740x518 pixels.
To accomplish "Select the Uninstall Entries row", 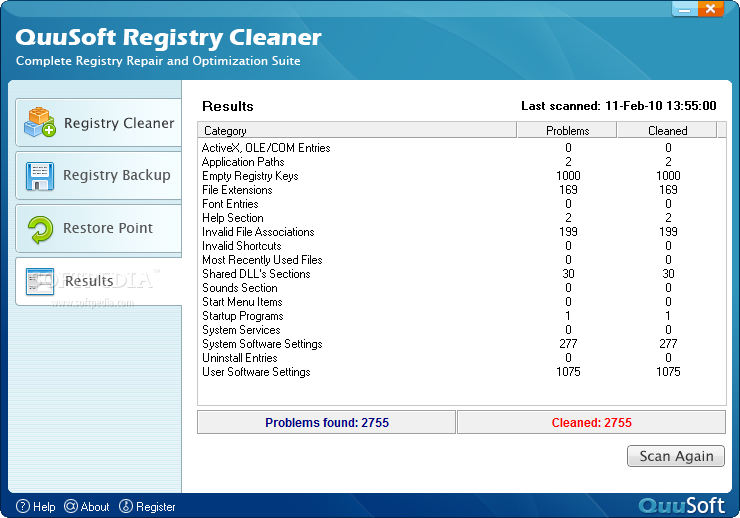I will pos(462,358).
